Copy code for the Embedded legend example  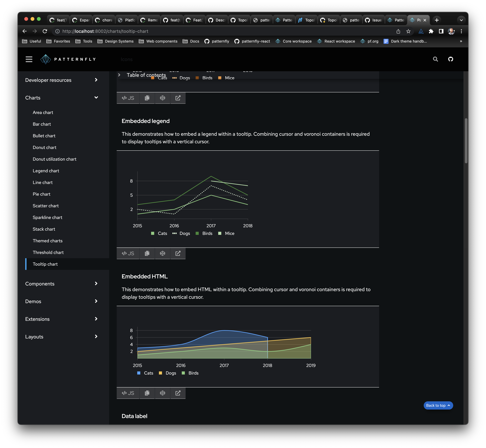point(147,253)
